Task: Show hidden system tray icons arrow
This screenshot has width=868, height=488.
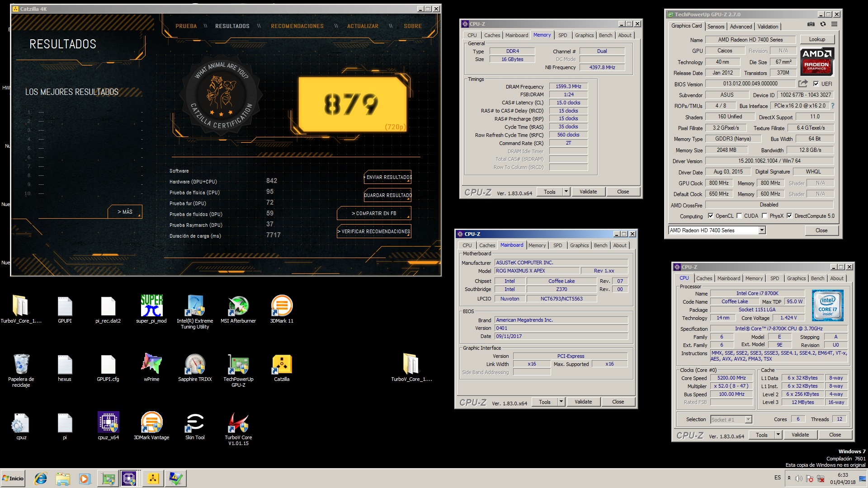Action: tap(789, 478)
